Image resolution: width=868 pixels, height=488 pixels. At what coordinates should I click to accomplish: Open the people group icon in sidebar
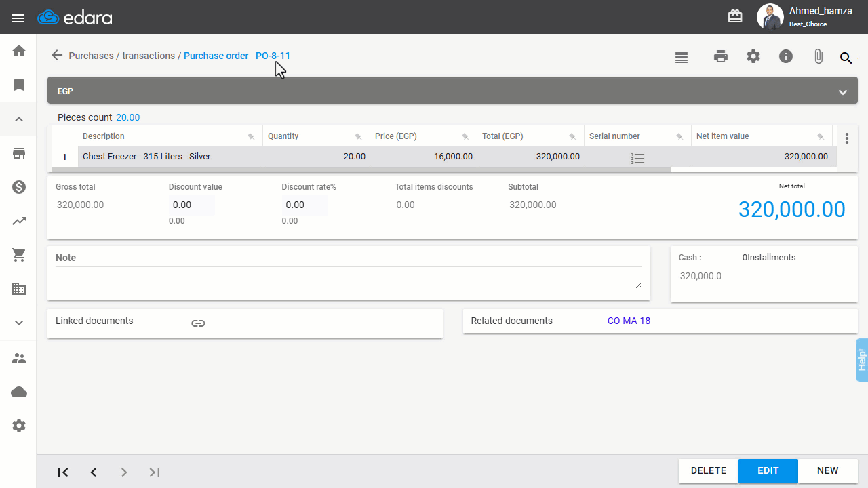[19, 358]
